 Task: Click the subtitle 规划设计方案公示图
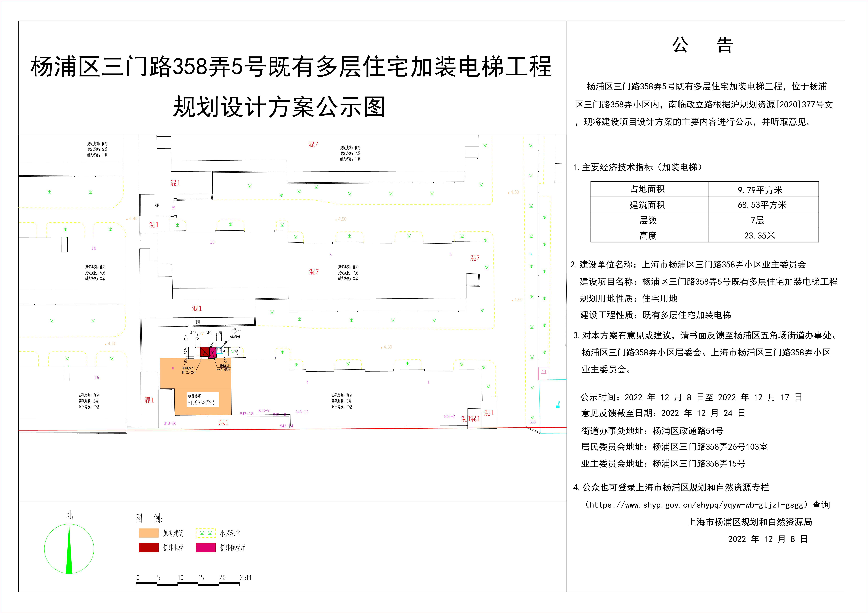tap(279, 107)
